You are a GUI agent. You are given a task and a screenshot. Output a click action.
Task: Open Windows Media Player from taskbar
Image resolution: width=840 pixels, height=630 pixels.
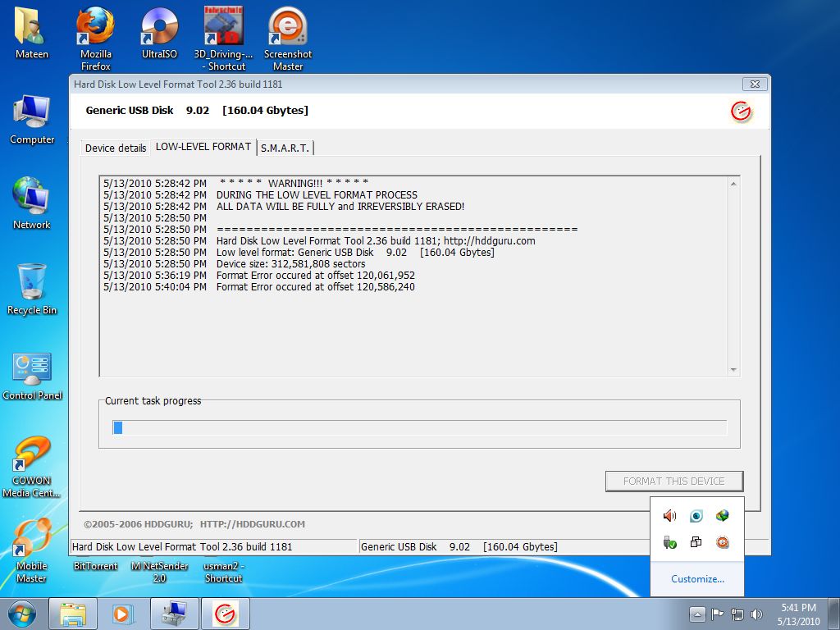pos(121,614)
